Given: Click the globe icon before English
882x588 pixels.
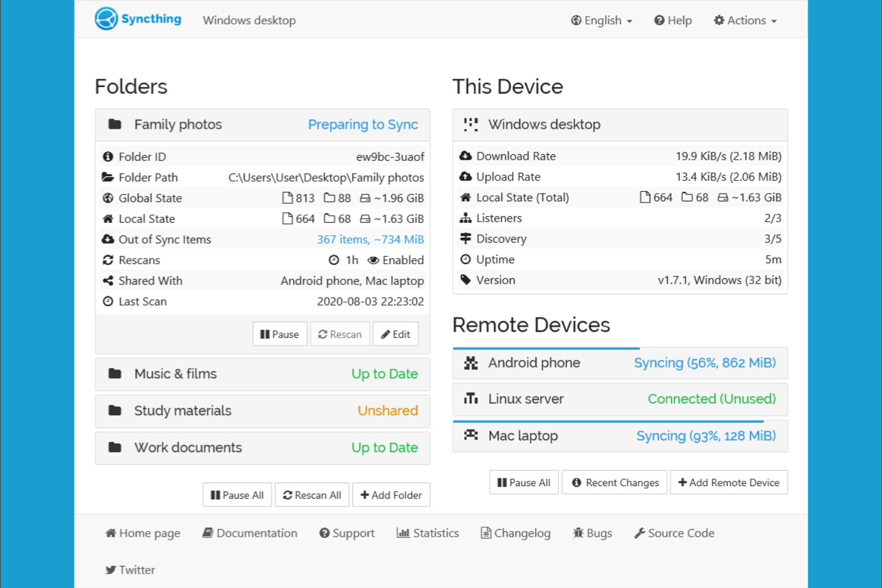Looking at the screenshot, I should point(576,20).
